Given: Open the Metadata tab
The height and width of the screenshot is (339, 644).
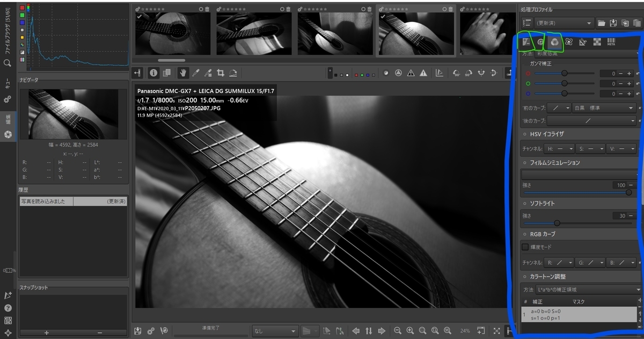Looking at the screenshot, I should point(611,42).
